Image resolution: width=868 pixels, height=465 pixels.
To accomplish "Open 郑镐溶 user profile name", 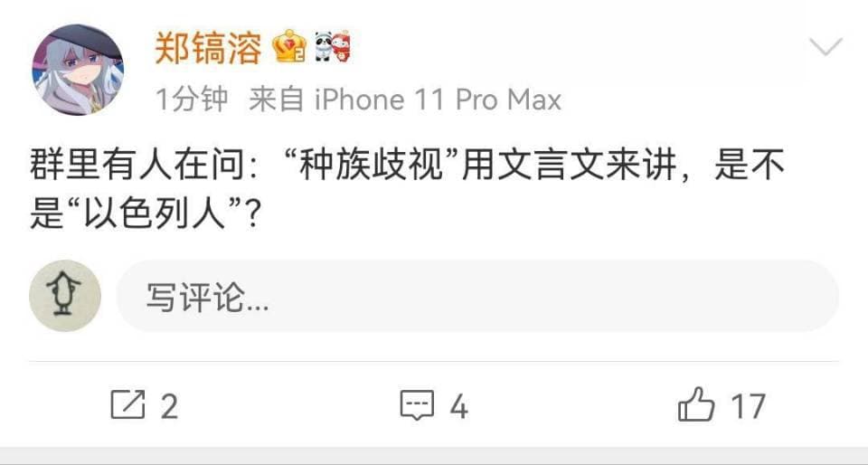I will click(x=208, y=48).
